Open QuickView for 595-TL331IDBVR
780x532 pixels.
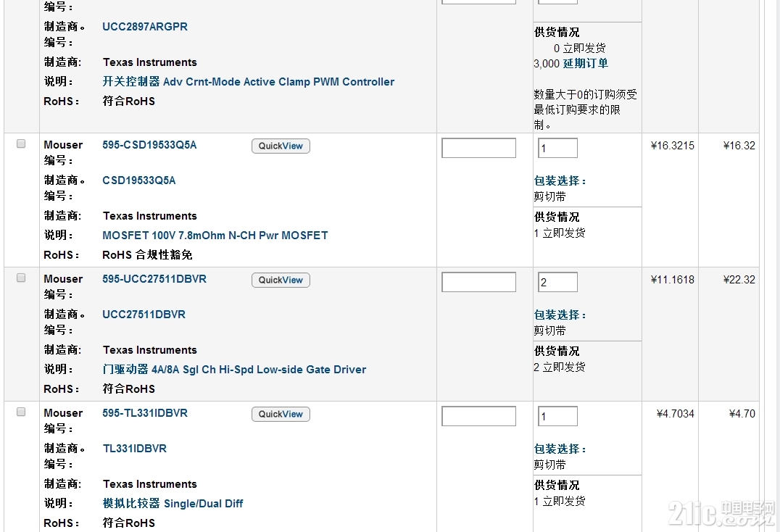pyautogui.click(x=281, y=414)
